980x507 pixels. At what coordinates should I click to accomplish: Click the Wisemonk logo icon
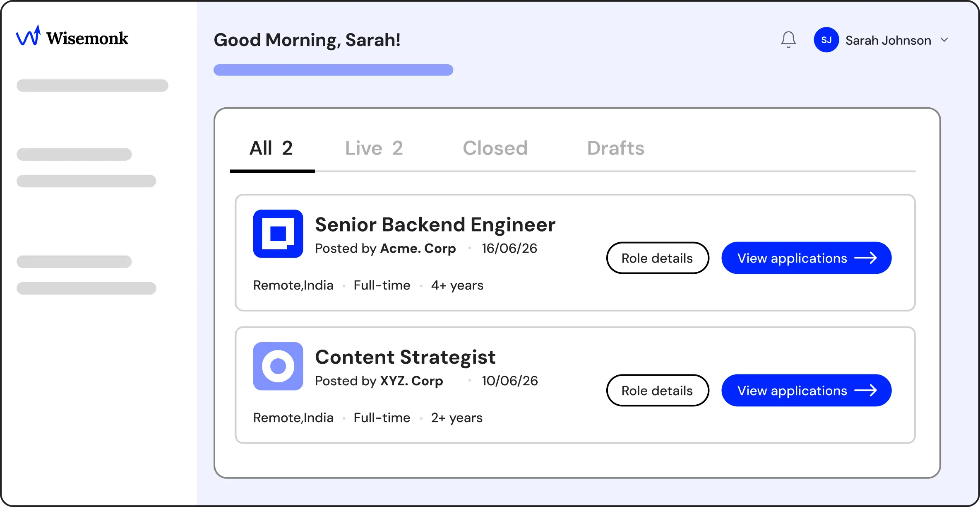coord(28,36)
